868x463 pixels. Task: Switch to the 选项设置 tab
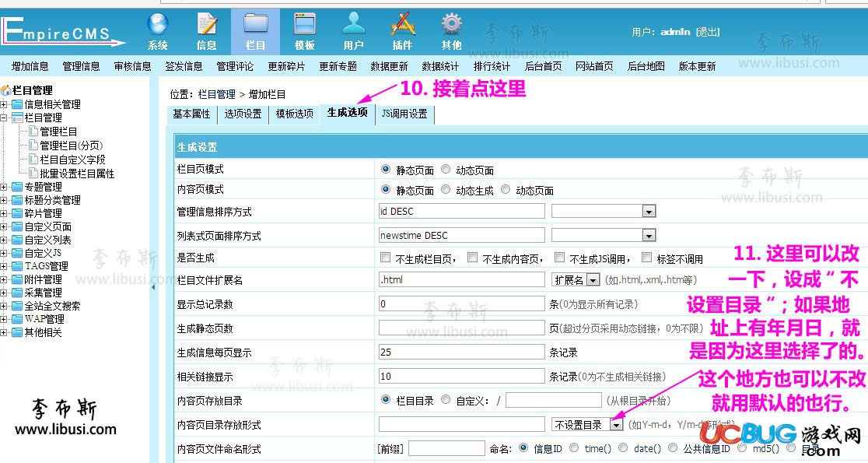pos(243,114)
